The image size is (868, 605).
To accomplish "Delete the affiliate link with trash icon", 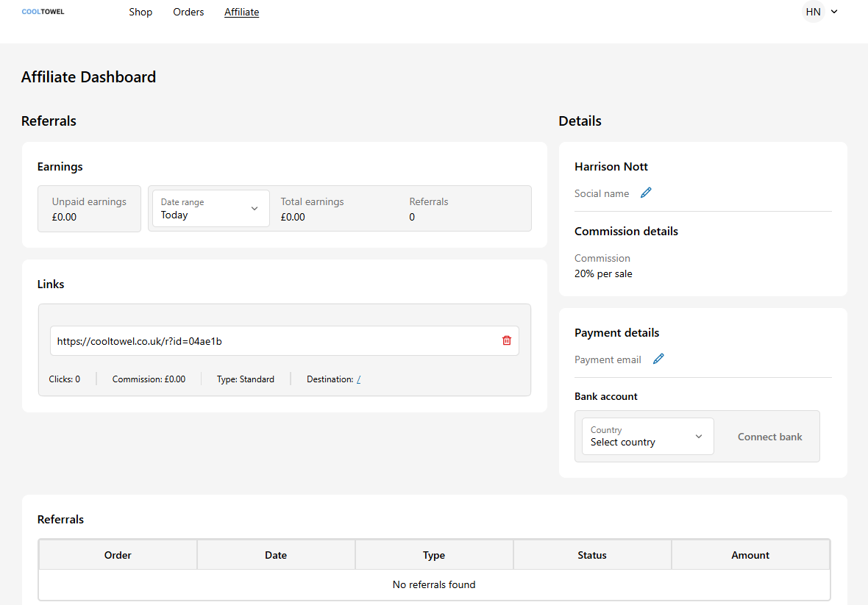I will point(506,340).
